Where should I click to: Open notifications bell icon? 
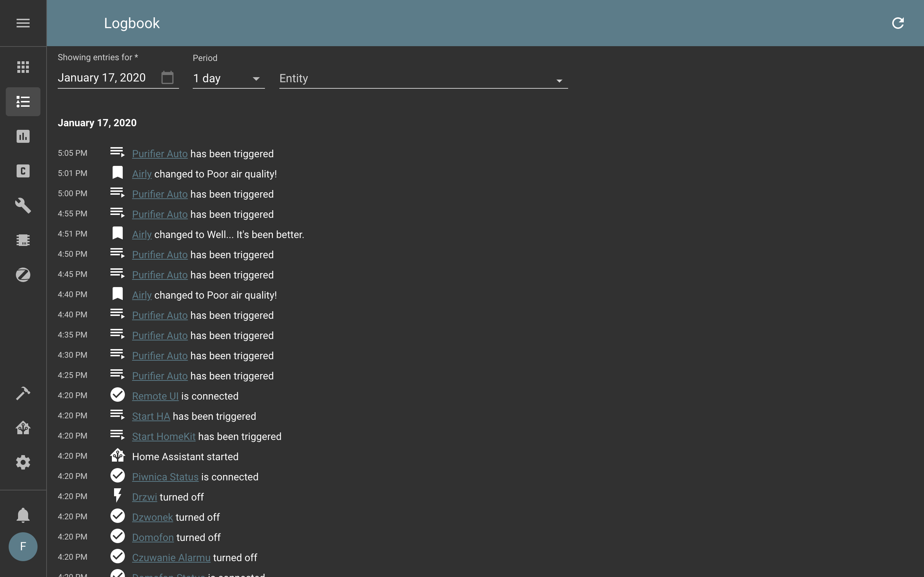[23, 515]
